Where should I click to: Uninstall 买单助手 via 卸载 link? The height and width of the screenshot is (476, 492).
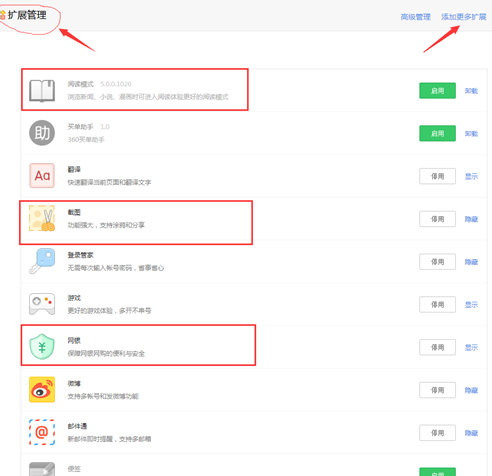click(x=471, y=133)
